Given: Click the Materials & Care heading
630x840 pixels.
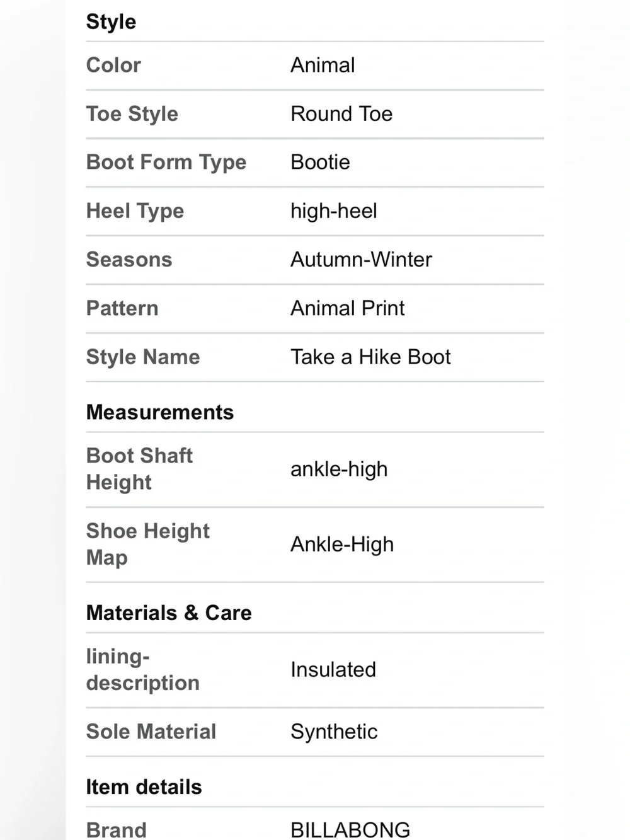Looking at the screenshot, I should click(169, 613).
